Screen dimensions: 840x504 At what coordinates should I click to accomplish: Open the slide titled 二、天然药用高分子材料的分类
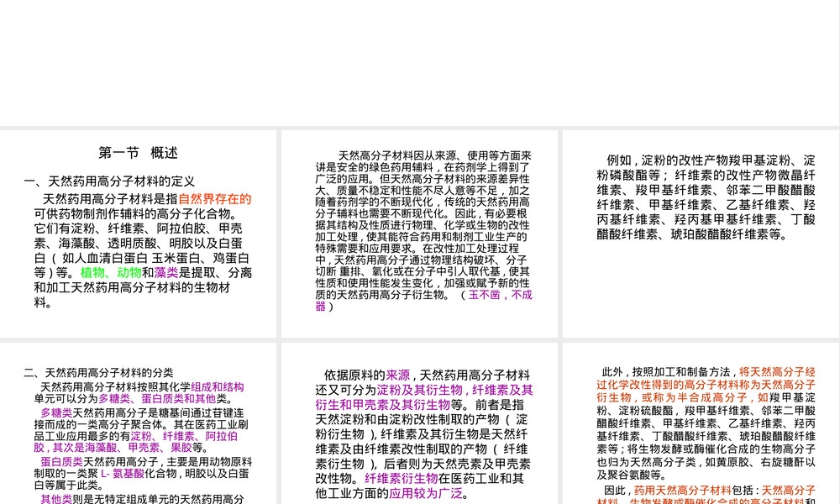coord(139,423)
